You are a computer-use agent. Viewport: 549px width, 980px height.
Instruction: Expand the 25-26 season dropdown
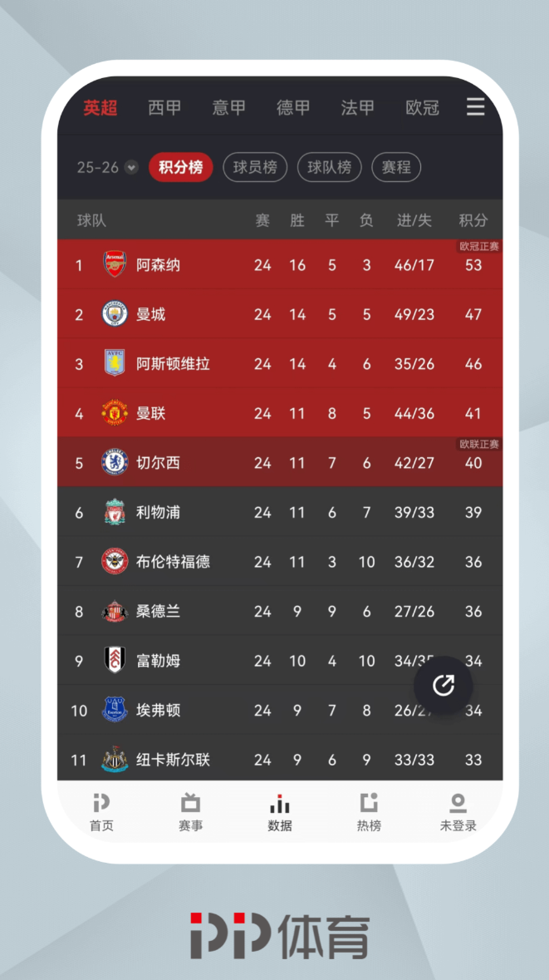point(131,167)
